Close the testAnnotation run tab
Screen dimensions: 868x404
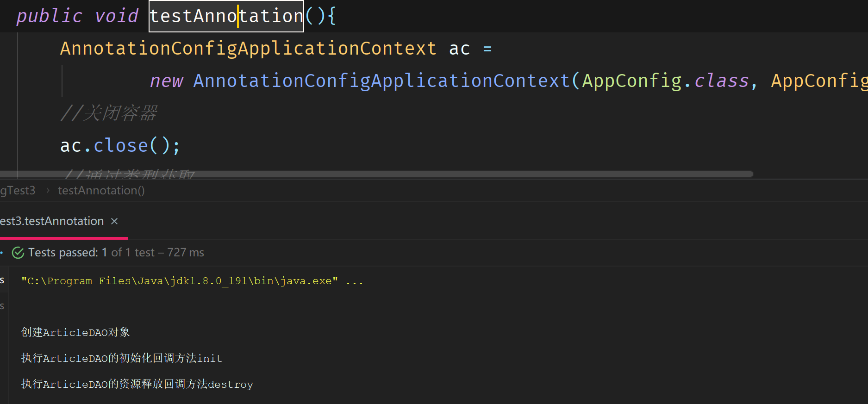coord(114,222)
